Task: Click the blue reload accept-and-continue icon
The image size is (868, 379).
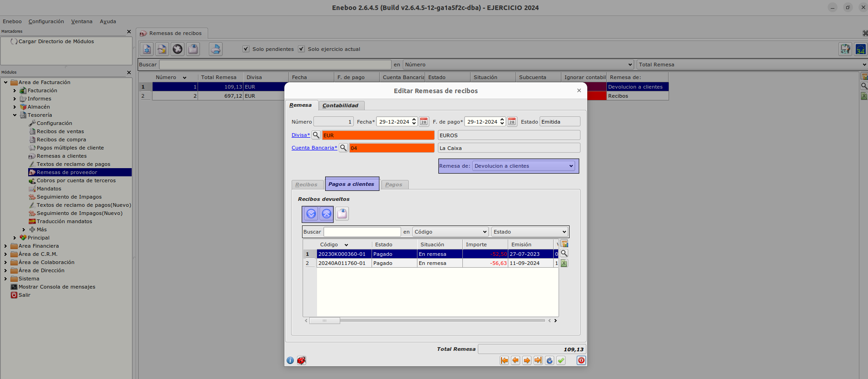Action: point(550,360)
